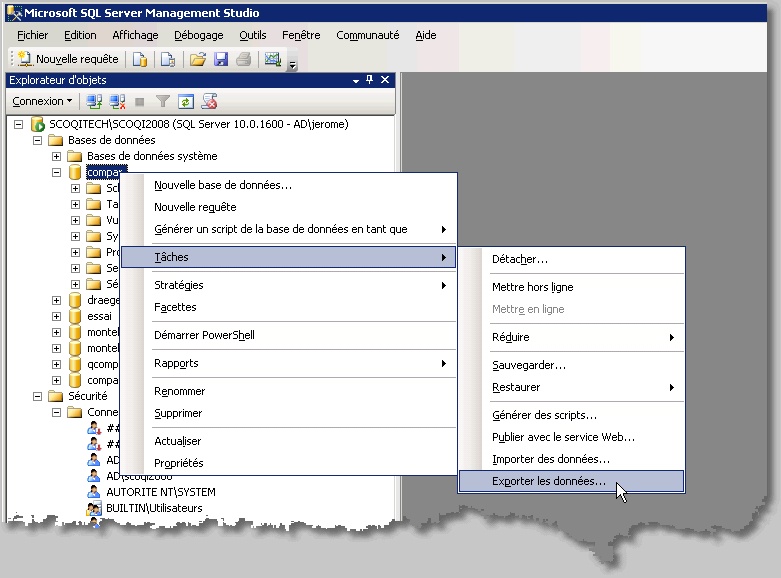Expand the qcomp database node
781x578 pixels.
pyautogui.click(x=56, y=364)
